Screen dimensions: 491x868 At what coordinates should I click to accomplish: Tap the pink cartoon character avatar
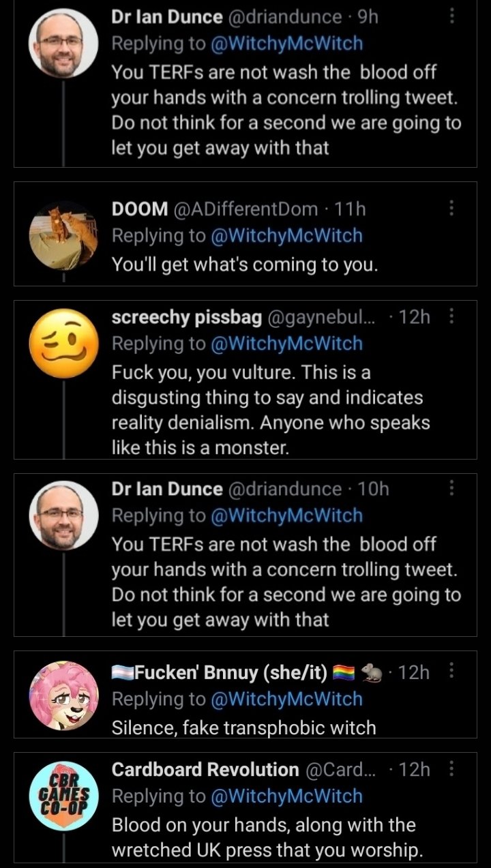(x=64, y=695)
